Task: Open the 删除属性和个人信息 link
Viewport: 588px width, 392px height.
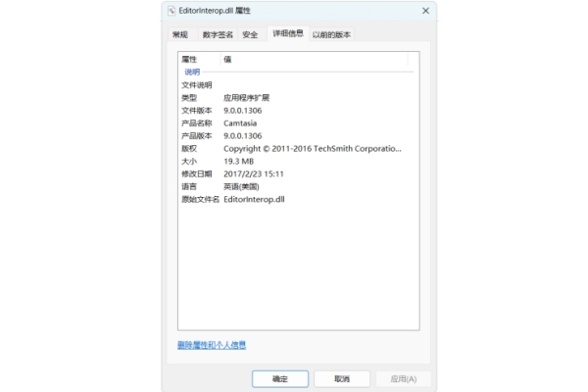Action: [211, 345]
